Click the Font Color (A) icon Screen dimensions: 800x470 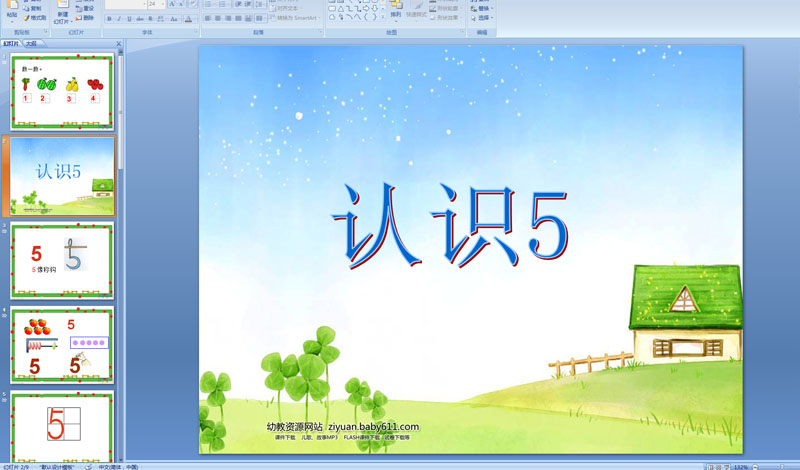pyautogui.click(x=188, y=19)
